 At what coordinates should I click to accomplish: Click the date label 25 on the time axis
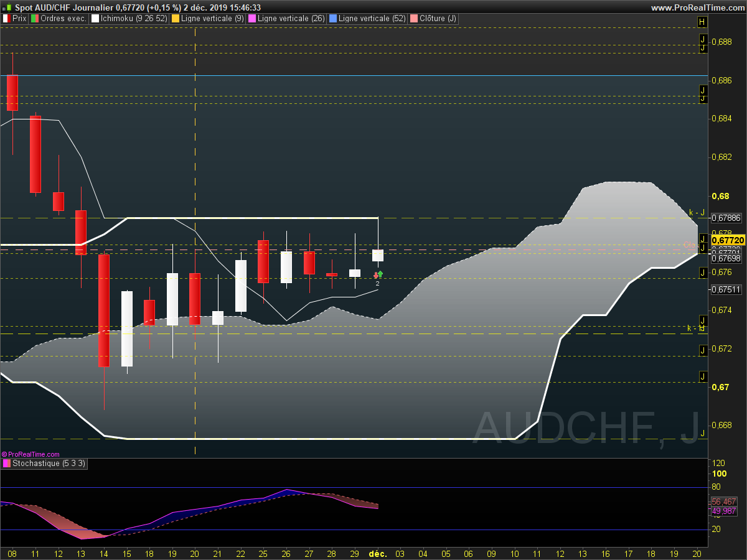coord(263,553)
